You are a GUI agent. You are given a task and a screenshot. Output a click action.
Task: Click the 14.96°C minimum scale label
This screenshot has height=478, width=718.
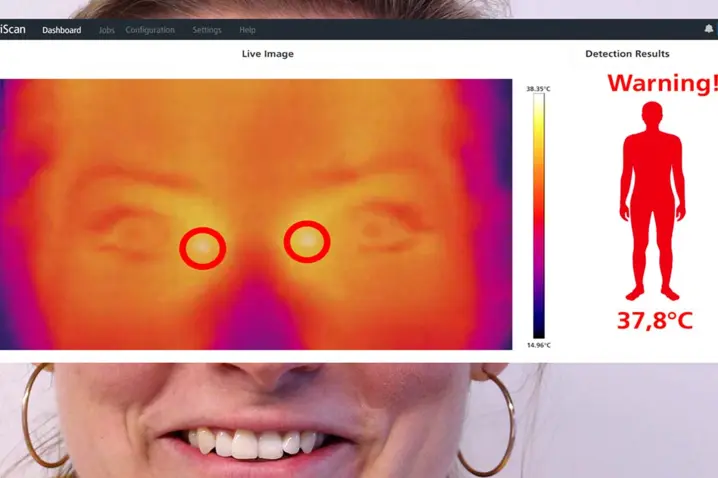(x=538, y=345)
